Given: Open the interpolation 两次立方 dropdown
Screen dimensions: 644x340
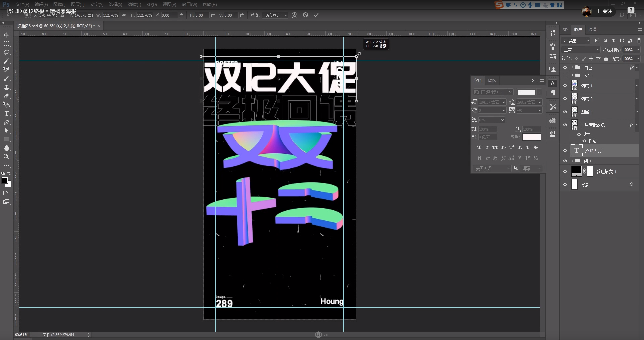Looking at the screenshot, I should (x=275, y=15).
